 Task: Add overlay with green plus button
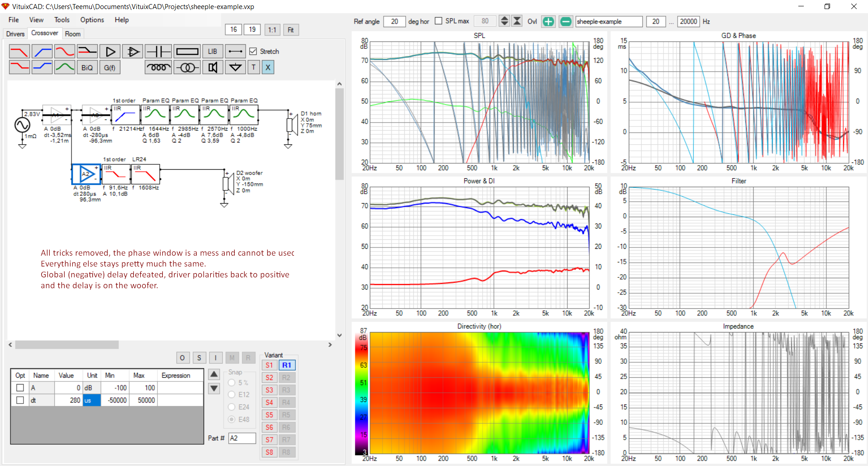click(x=548, y=21)
